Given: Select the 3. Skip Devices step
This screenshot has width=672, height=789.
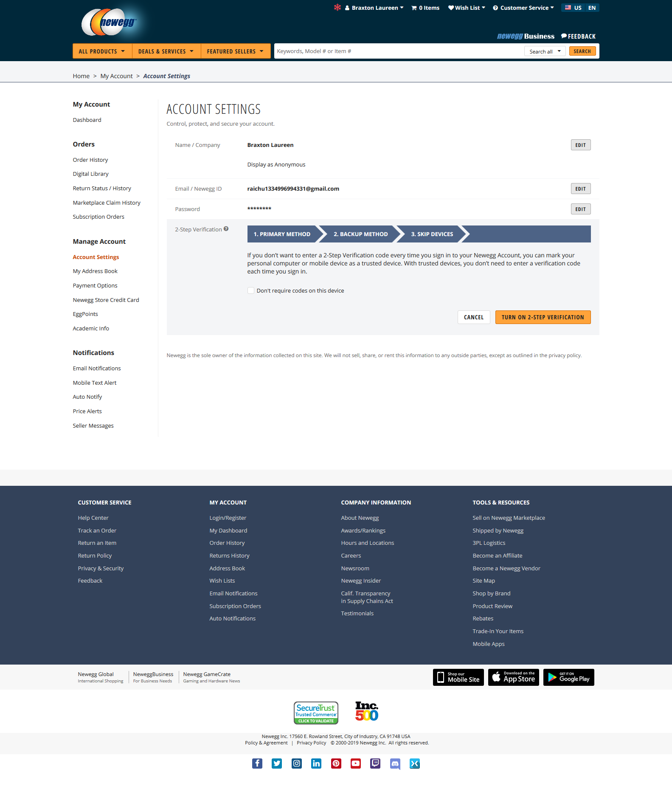Looking at the screenshot, I should 432,234.
